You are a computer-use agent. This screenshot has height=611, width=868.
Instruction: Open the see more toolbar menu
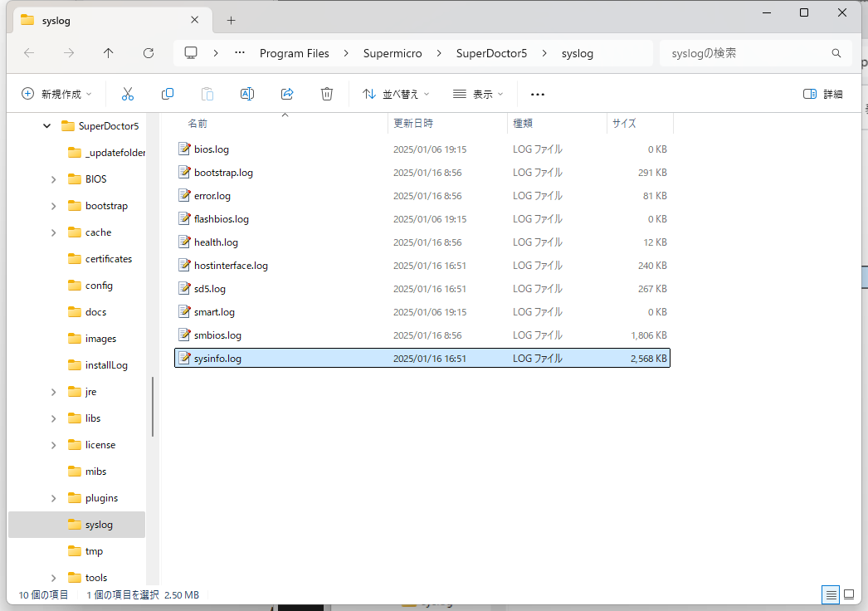point(538,94)
